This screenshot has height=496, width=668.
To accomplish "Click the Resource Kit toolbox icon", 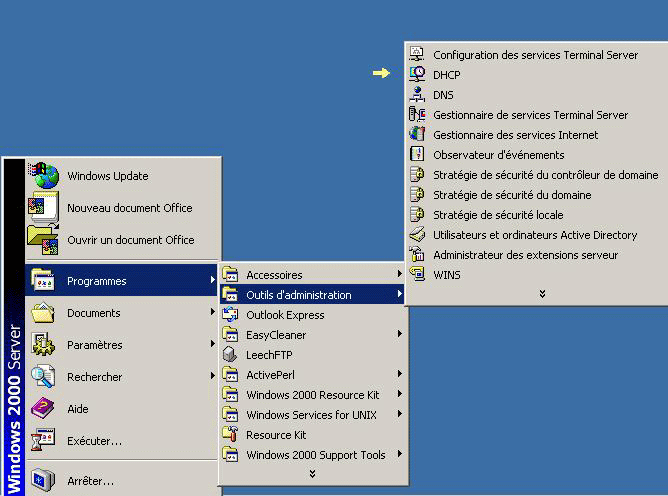I will click(230, 434).
